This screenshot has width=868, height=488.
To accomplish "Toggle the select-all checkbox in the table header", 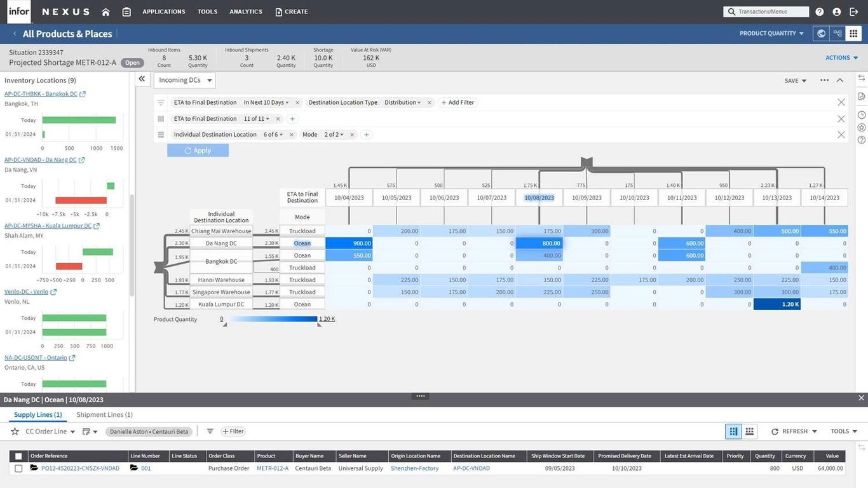I will (x=18, y=456).
